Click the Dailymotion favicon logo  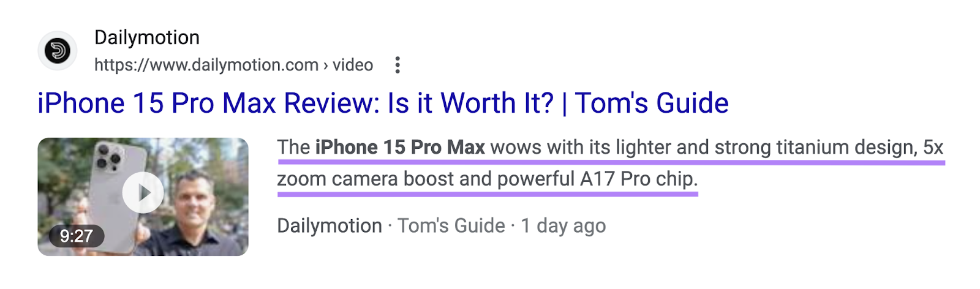[x=58, y=50]
